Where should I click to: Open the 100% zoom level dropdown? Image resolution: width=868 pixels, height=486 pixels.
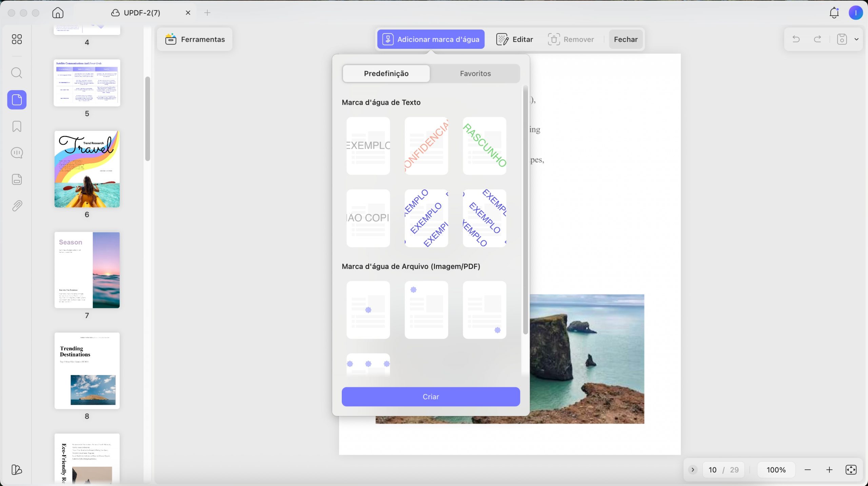tap(776, 470)
